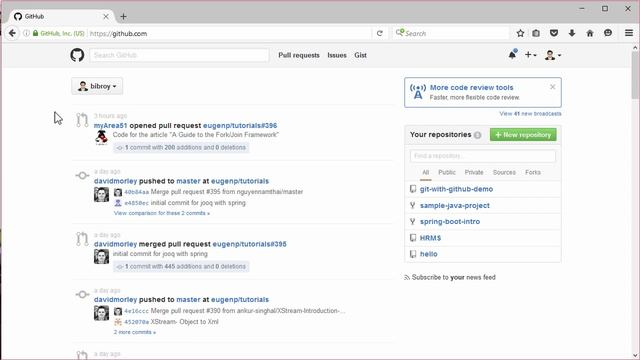Click repo icon beside git-with-github-demo
Screen dimensions: 640x360
tap(413, 189)
